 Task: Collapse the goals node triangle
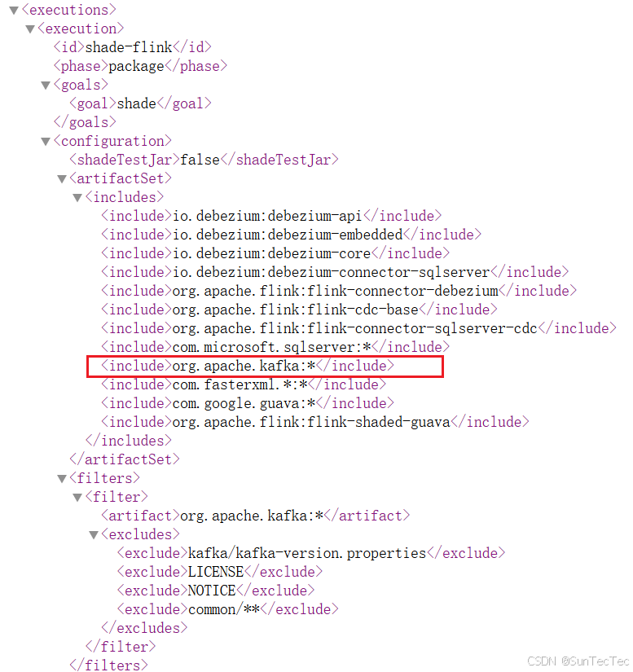(46, 86)
